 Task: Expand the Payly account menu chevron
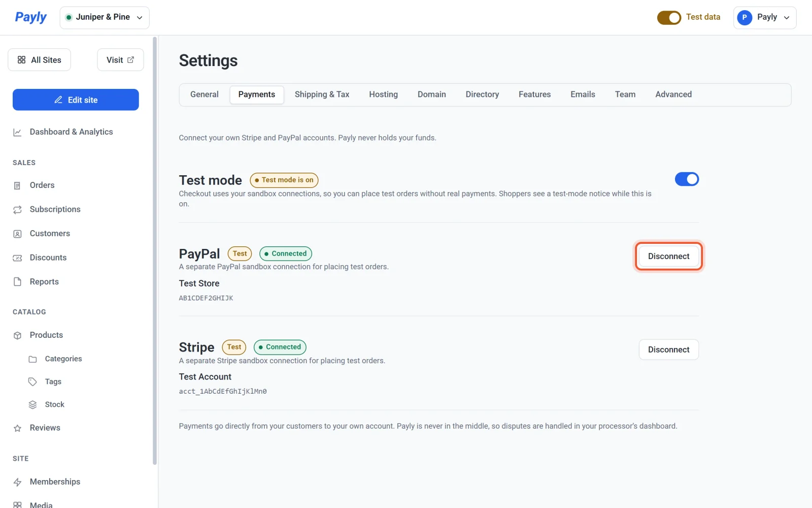787,17
